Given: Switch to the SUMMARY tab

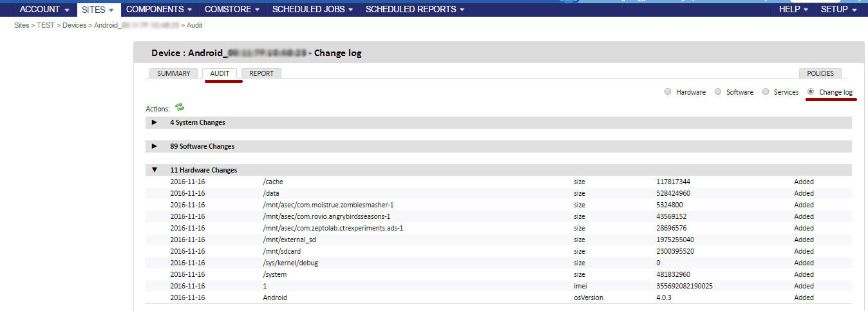Looking at the screenshot, I should pyautogui.click(x=174, y=73).
